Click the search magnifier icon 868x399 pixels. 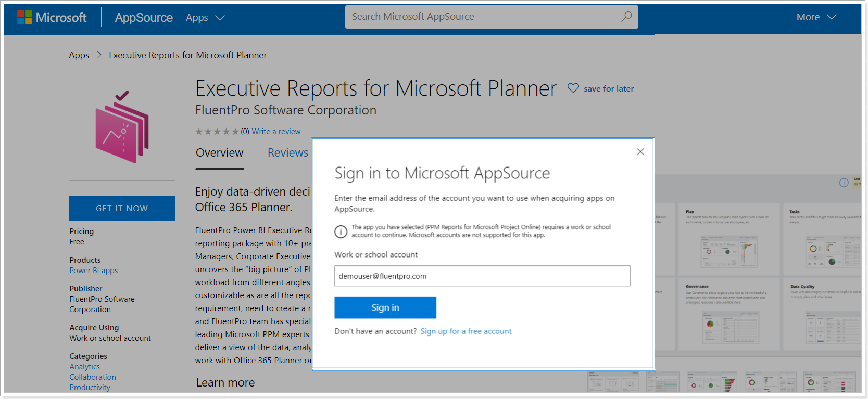tap(626, 17)
